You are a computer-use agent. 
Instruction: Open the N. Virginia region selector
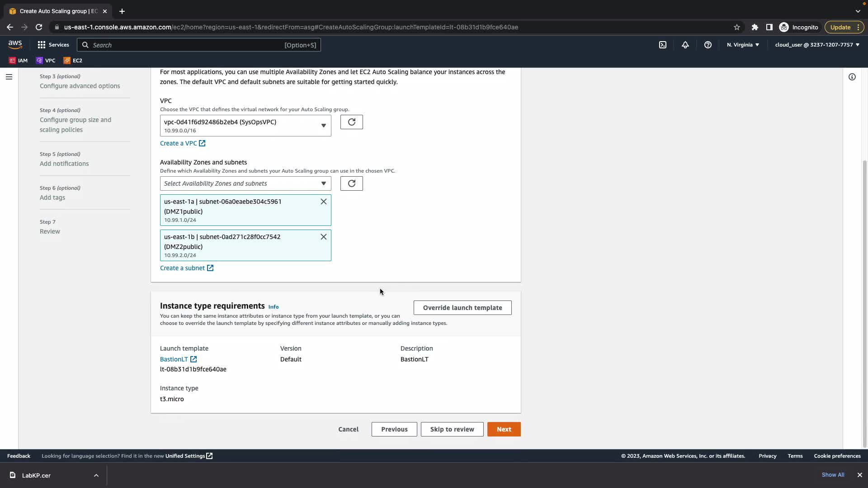pos(743,45)
